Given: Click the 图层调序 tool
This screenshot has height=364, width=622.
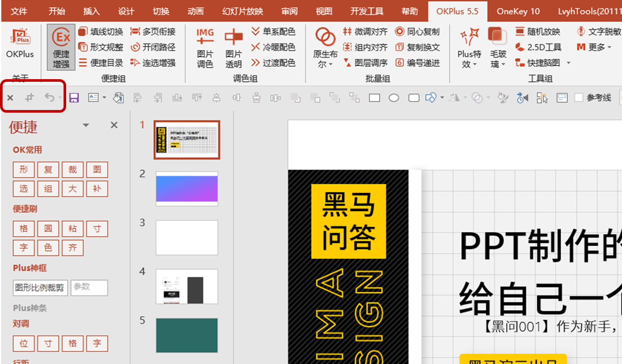Looking at the screenshot, I should tap(365, 63).
